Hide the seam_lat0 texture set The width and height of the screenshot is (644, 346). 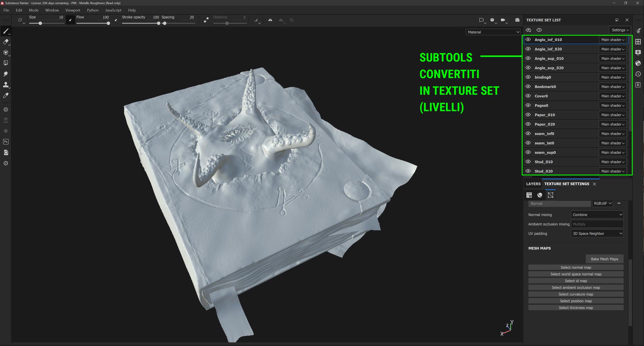coord(528,143)
